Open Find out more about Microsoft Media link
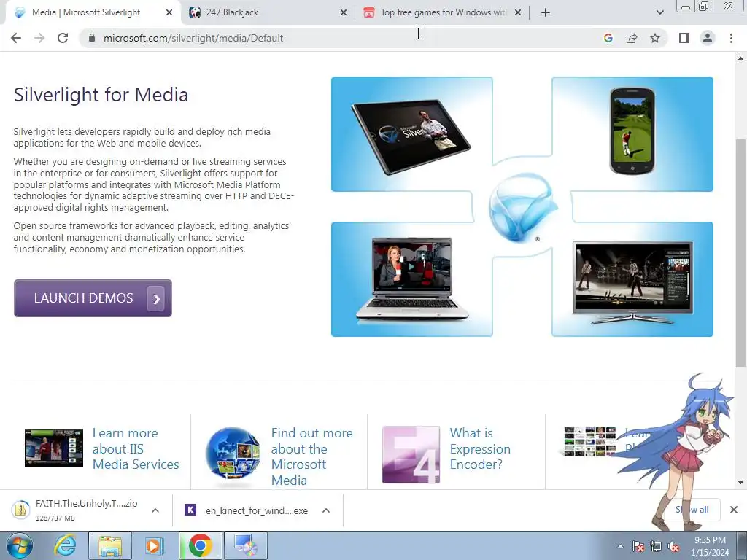The image size is (747, 560). tap(312, 456)
